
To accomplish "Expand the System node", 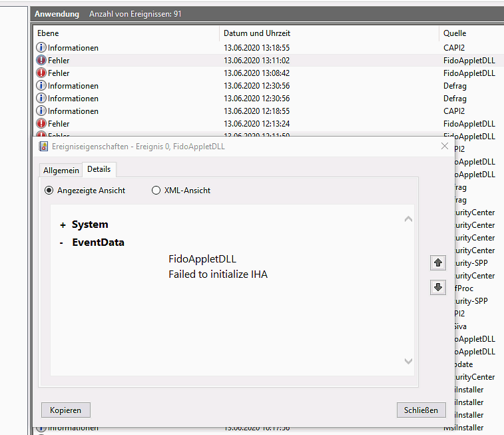I will pos(63,225).
